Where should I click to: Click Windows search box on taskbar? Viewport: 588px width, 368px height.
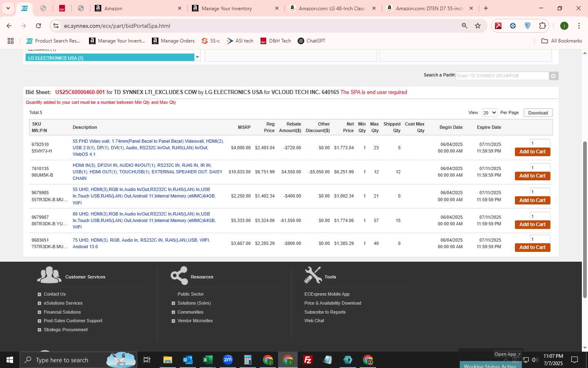[x=78, y=360]
